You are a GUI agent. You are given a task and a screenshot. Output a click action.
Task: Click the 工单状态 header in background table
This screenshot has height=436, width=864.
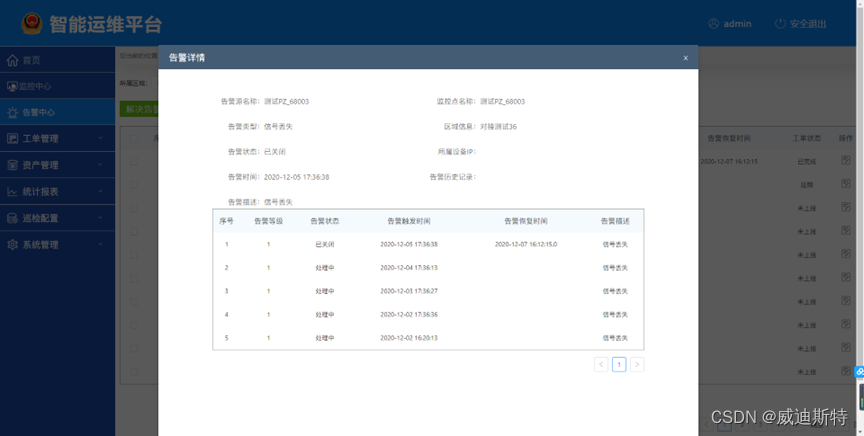point(807,137)
